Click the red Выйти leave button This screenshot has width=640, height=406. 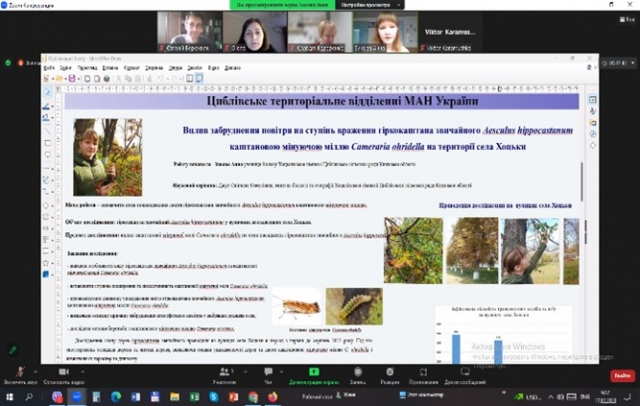click(622, 375)
